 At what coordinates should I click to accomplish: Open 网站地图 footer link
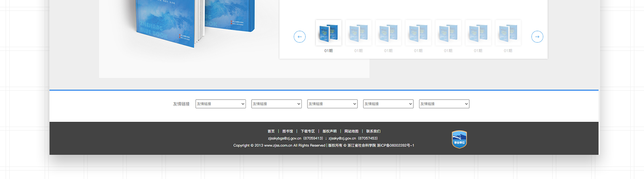coord(351,131)
